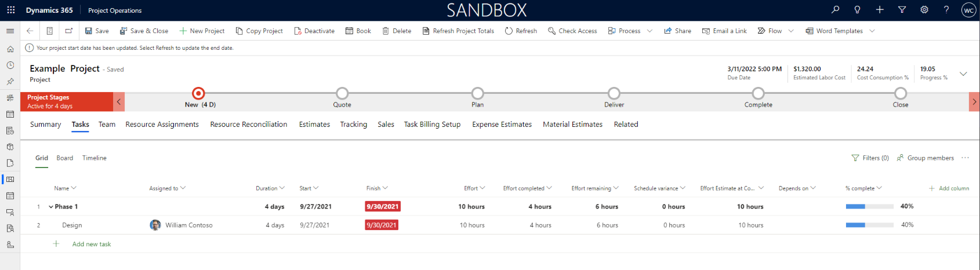Open Recent items clock icon in sidebar
The image size is (980, 270).
pos(10,65)
